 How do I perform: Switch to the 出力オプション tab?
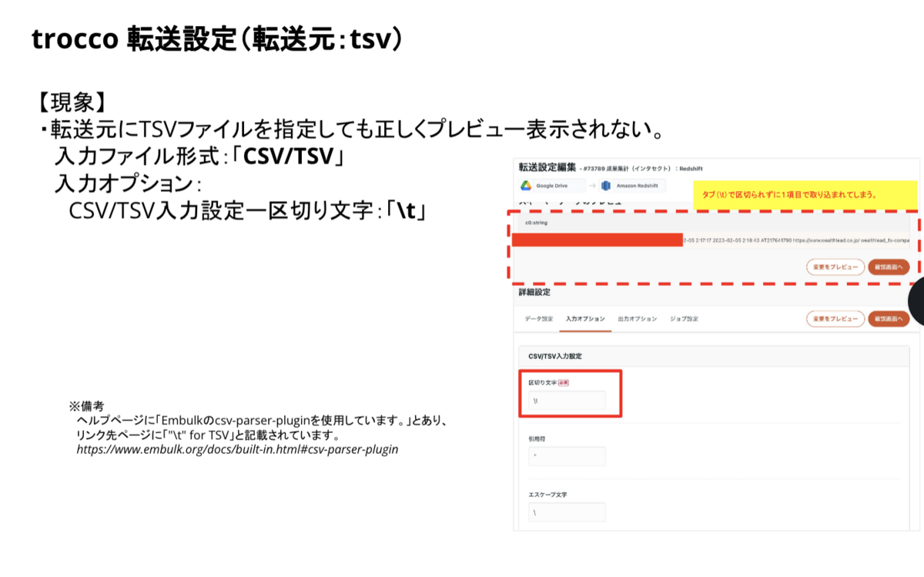pyautogui.click(x=638, y=319)
